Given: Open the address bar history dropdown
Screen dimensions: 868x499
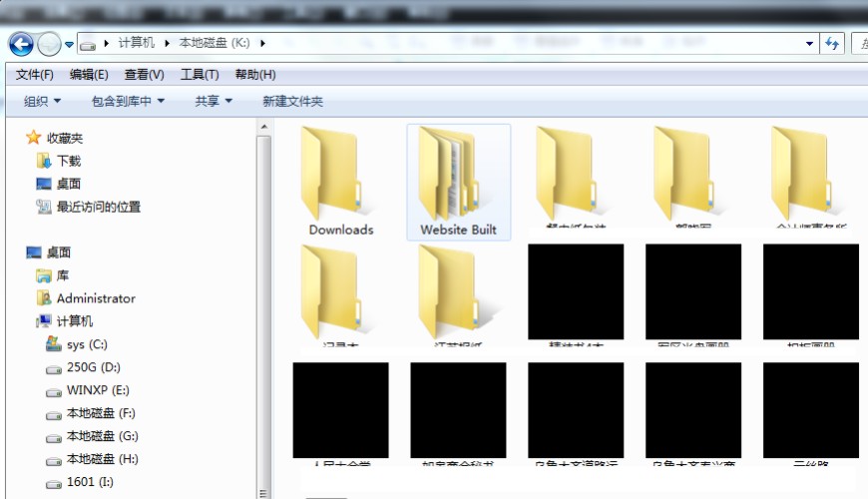Looking at the screenshot, I should click(x=809, y=43).
